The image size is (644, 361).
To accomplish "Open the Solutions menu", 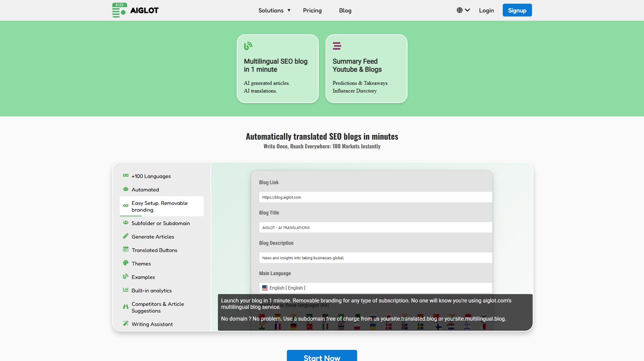I will click(x=274, y=10).
